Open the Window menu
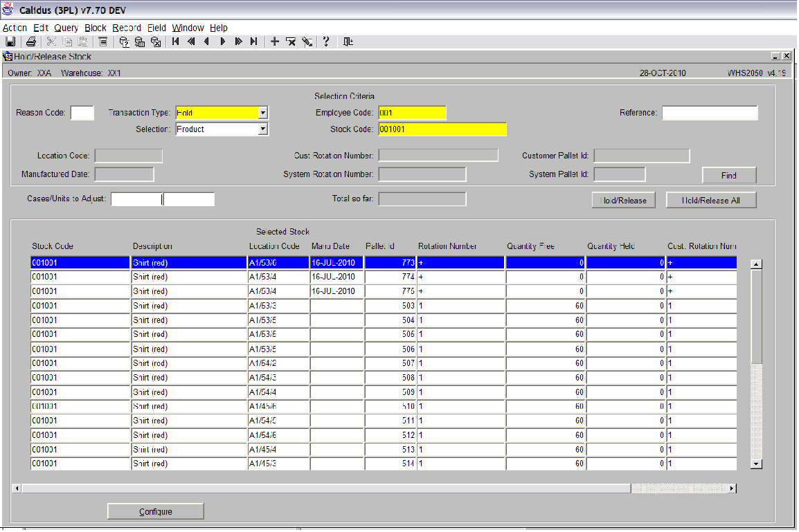This screenshot has height=532, width=799. (188, 28)
